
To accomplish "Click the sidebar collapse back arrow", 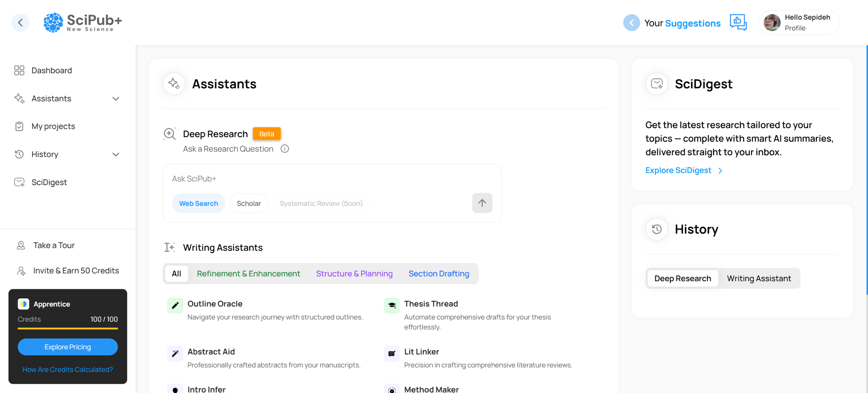I will [20, 23].
